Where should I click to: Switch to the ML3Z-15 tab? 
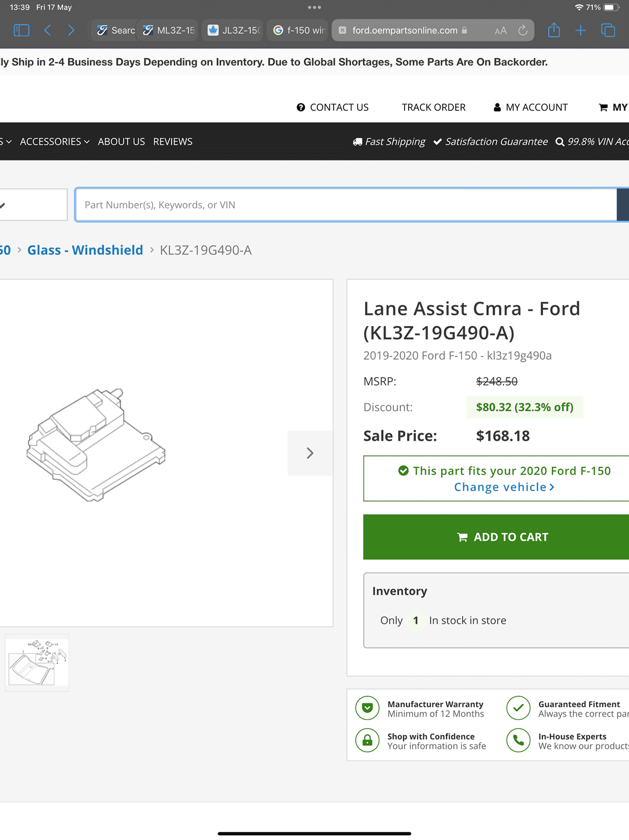(x=169, y=30)
